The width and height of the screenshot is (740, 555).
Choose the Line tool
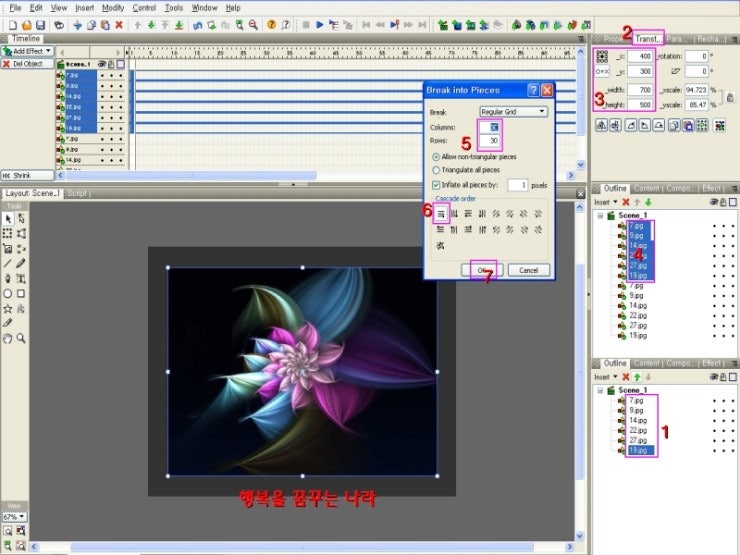point(8,263)
